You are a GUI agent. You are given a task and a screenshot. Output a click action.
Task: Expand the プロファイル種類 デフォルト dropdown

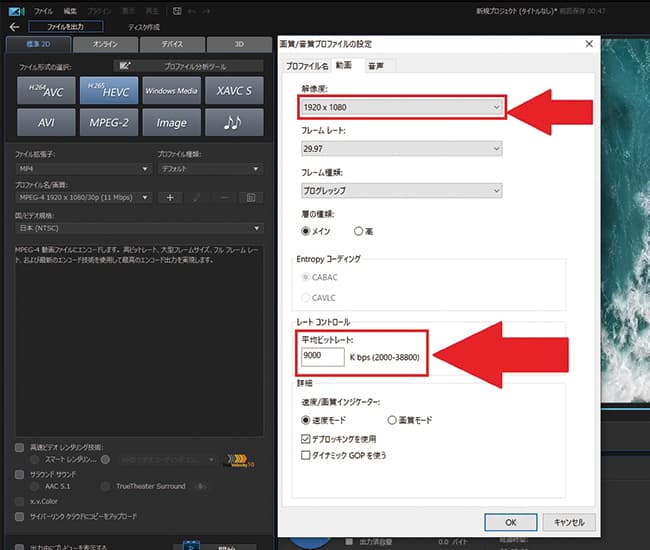point(210,169)
